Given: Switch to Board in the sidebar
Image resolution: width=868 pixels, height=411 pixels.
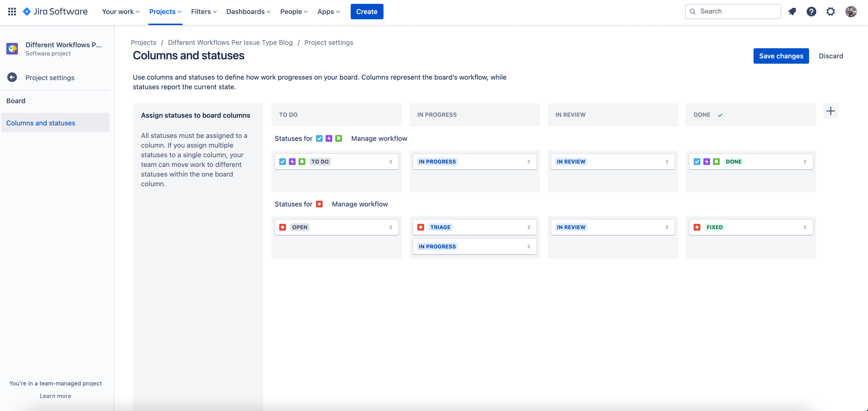Looking at the screenshot, I should coord(15,100).
